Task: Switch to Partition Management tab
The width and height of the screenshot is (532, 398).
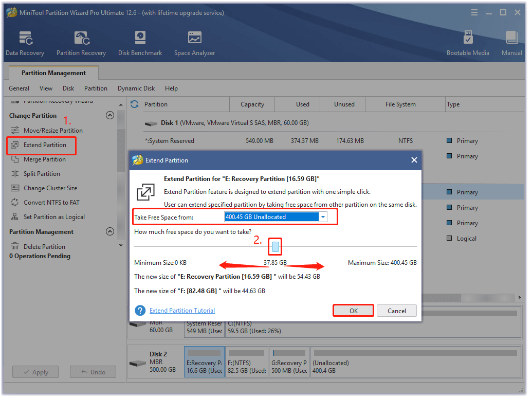Action: 53,73
